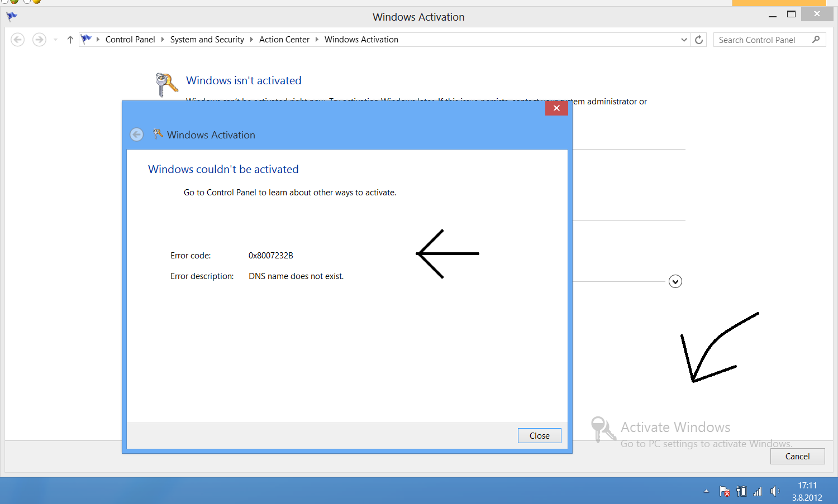838x504 pixels.
Task: Expand the dropdown after Action Center breadcrumb
Action: point(317,40)
